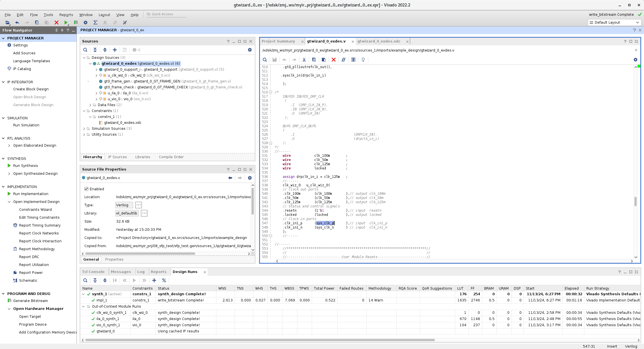This screenshot has height=349, width=644.
Task: Open project settings gear in main toolbar
Action: pos(86,23)
